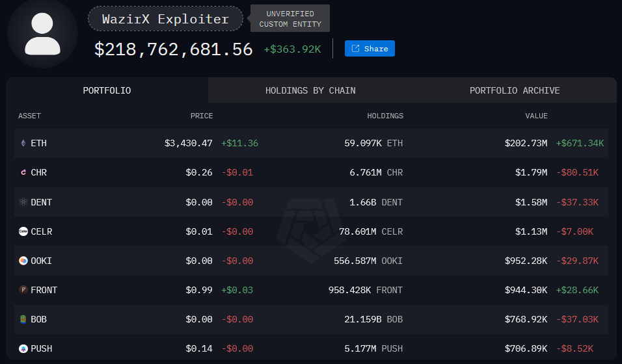Click the PUSH value $706.89K

click(526, 348)
